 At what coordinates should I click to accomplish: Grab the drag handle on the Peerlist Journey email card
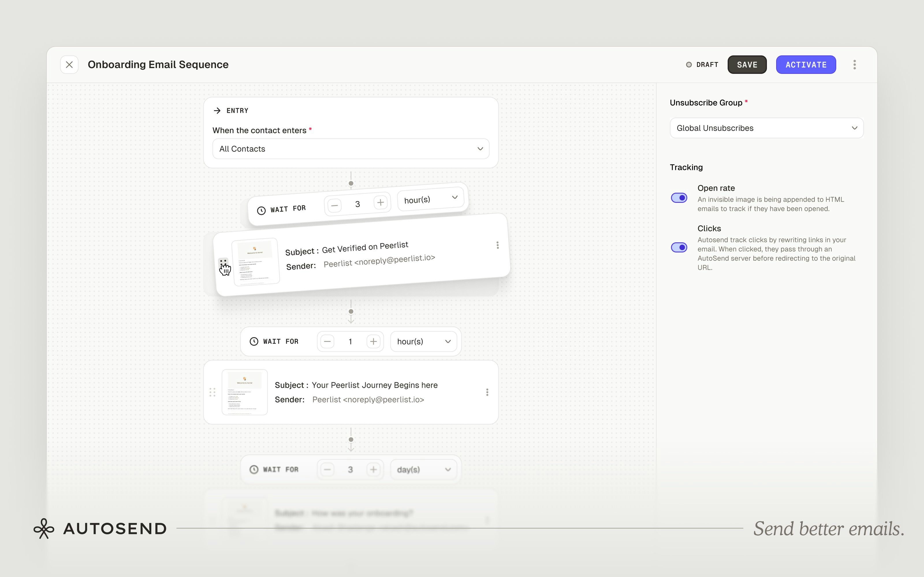[x=213, y=392]
